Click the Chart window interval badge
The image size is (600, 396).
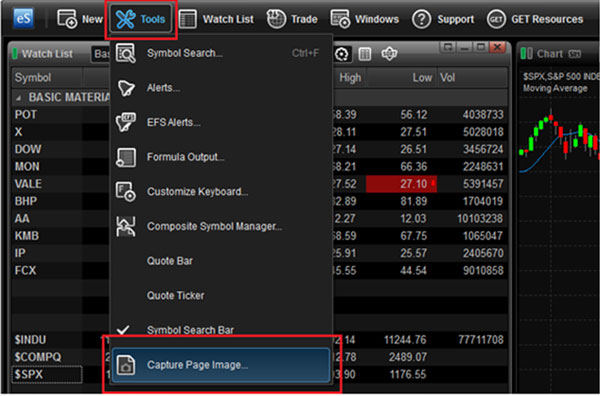574,54
